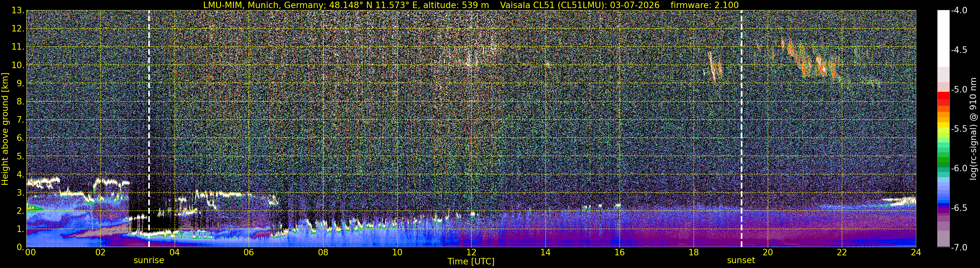
Task: Click the 'Time [UTC]' axis label
Action: (471, 262)
